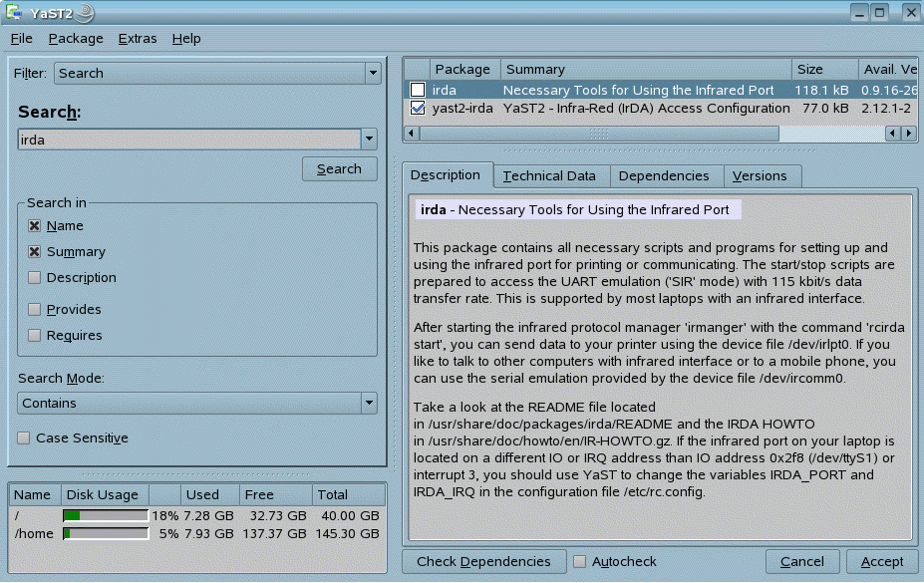Click the Free column header
Image resolution: width=924 pixels, height=583 pixels.
click(275, 494)
